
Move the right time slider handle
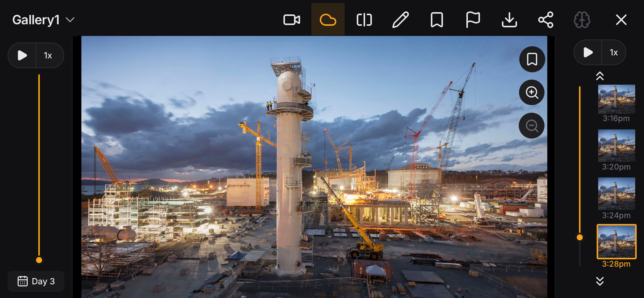point(580,237)
